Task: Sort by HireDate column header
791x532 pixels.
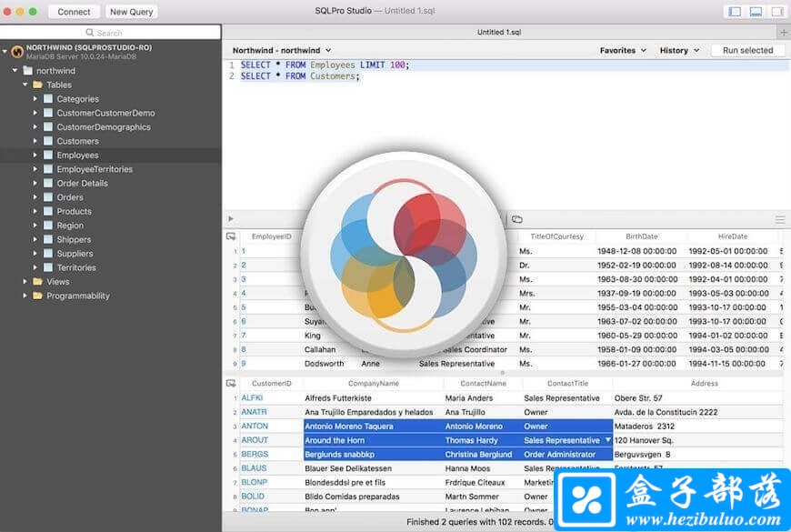Action: tap(733, 236)
